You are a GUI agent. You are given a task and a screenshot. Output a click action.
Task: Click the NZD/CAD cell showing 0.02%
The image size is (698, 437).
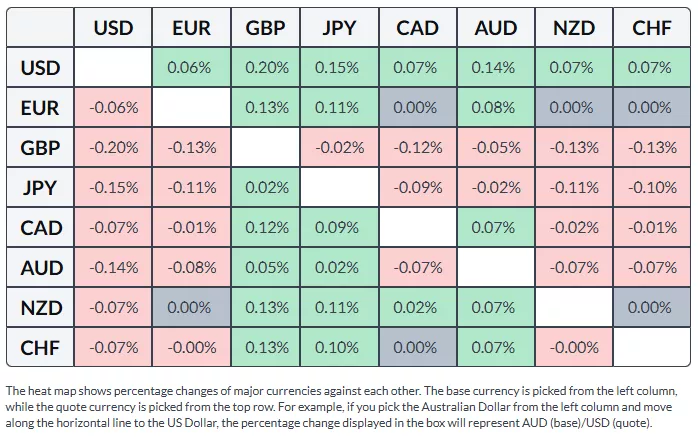(418, 308)
